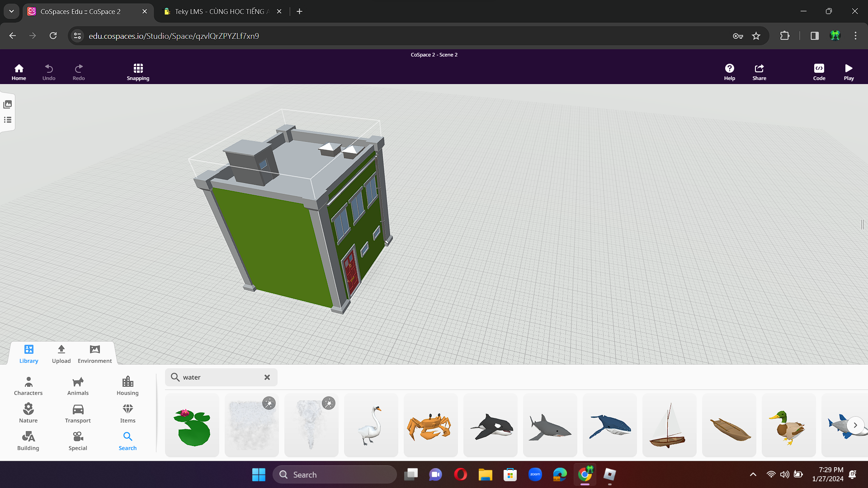Toggle Snapping grid option
The width and height of the screenshot is (868, 488).
point(138,72)
